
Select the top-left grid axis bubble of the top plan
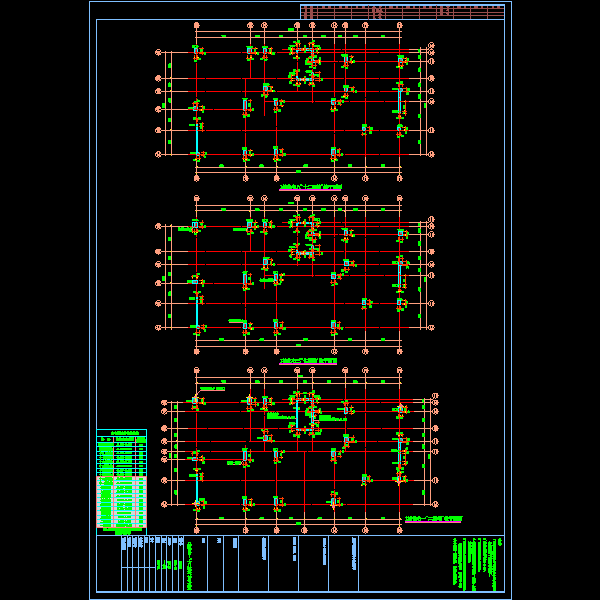pos(197,25)
